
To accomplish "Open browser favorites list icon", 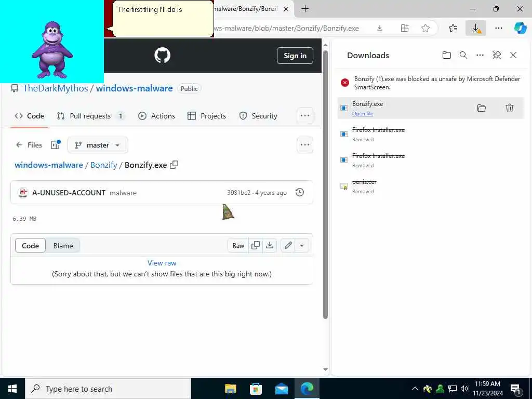I will pyautogui.click(x=453, y=29).
